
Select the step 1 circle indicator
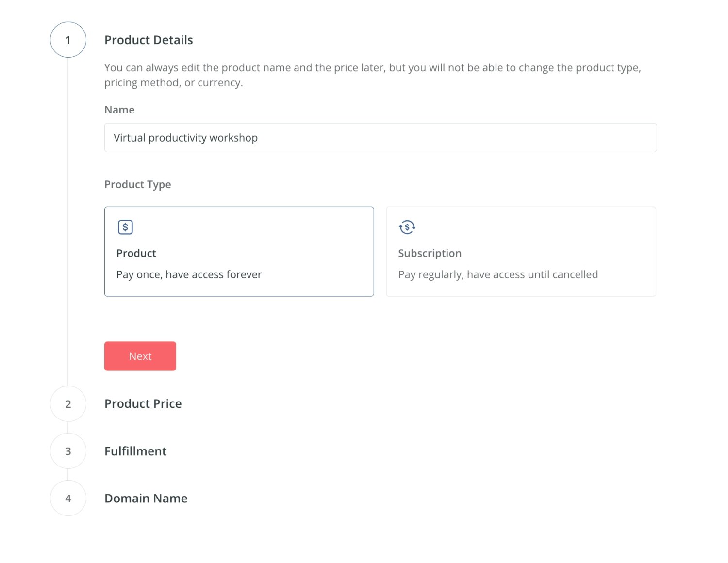68,40
